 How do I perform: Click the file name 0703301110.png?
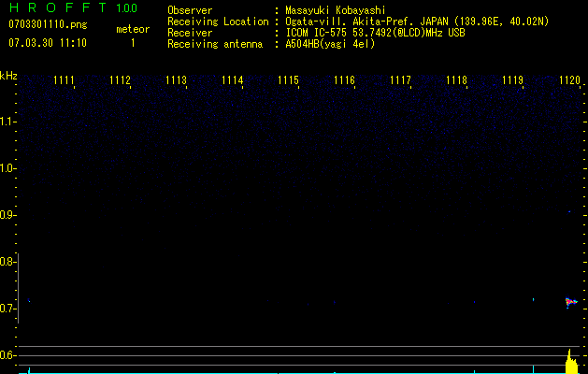click(x=48, y=25)
